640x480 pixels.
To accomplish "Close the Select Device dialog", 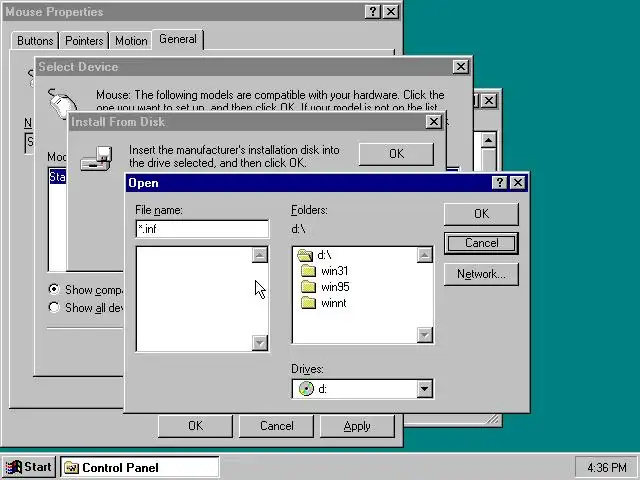I will (460, 67).
